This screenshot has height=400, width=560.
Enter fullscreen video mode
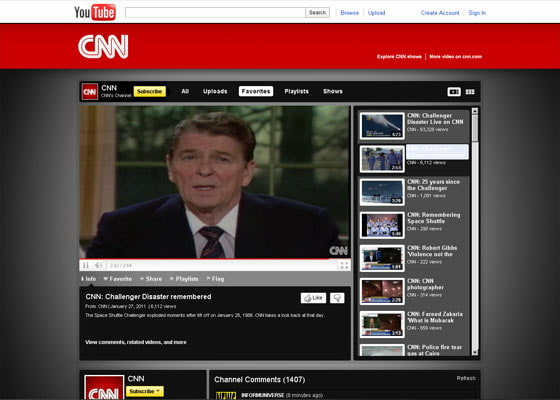[344, 265]
